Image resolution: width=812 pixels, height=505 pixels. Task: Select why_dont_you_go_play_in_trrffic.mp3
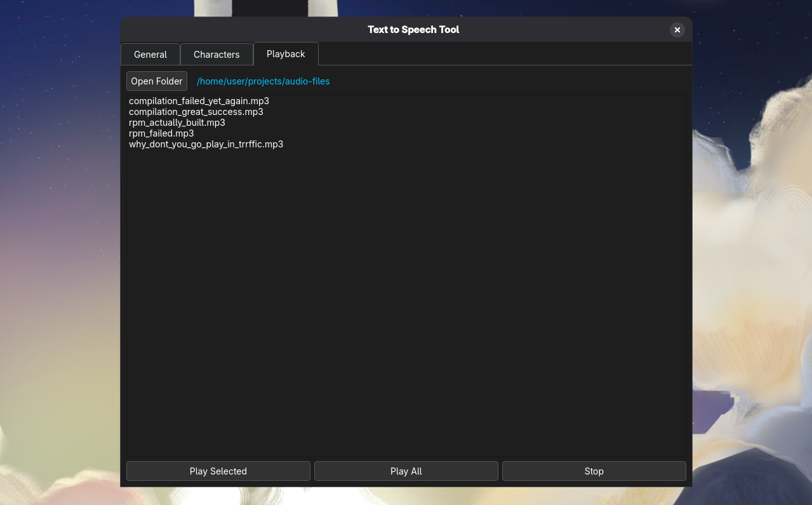[x=206, y=144]
